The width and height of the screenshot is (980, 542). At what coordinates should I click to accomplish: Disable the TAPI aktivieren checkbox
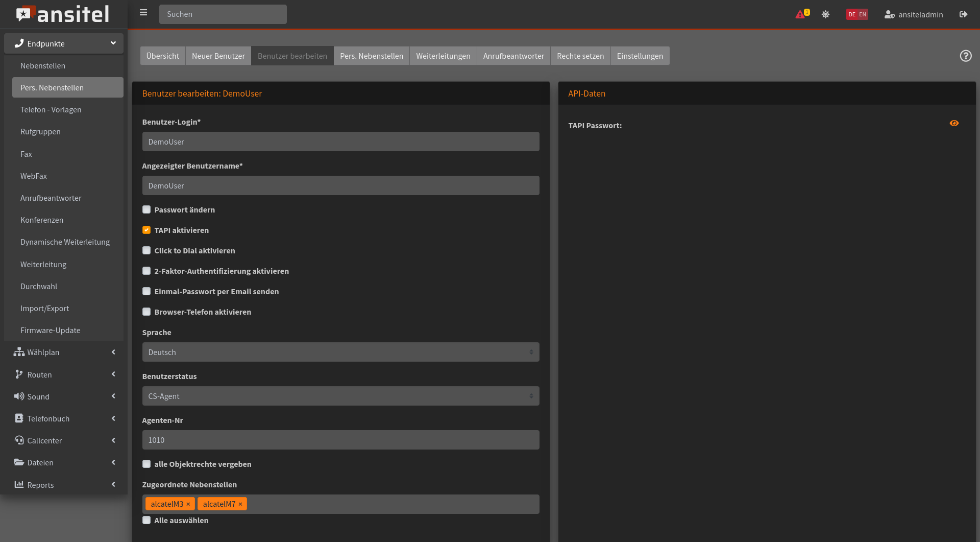tap(146, 230)
